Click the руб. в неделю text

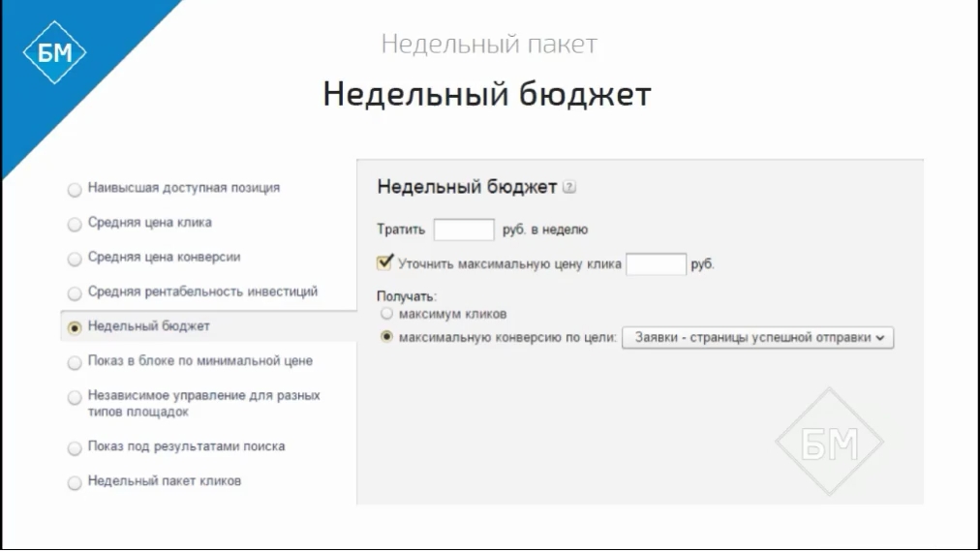coord(545,230)
